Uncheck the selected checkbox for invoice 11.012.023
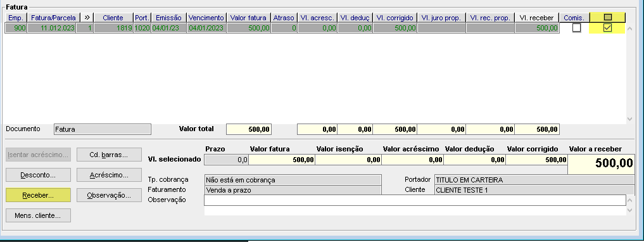The height and width of the screenshot is (242, 644). [607, 28]
